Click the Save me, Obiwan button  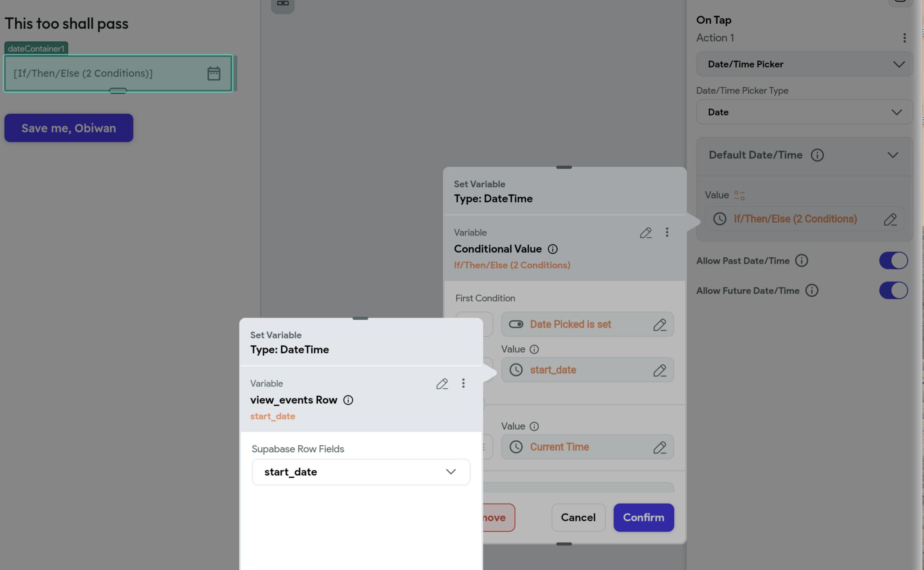coord(69,128)
